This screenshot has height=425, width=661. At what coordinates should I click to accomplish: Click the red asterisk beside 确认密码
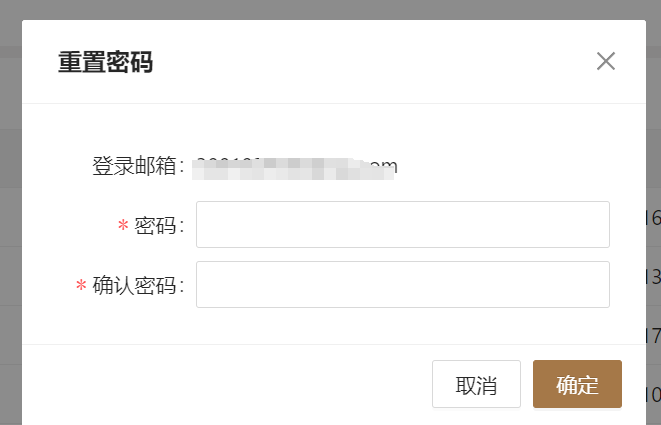pyautogui.click(x=81, y=285)
